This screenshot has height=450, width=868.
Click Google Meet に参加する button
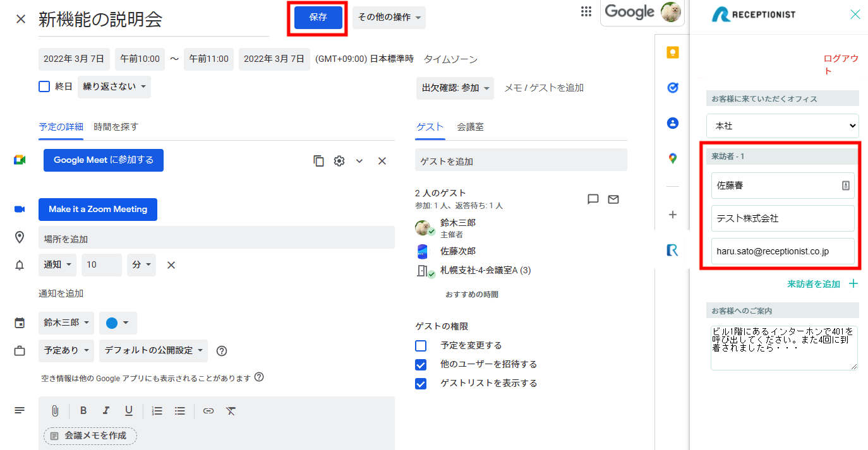coord(104,160)
